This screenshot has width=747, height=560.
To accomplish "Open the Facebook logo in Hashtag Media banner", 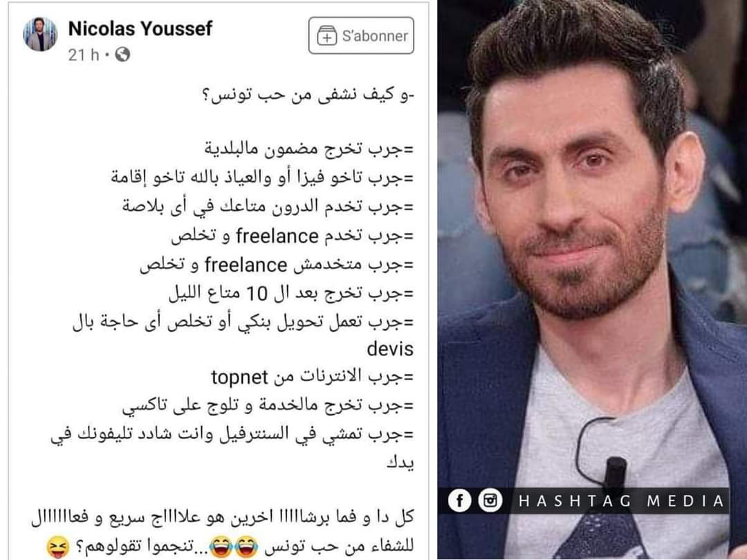I will point(460,501).
